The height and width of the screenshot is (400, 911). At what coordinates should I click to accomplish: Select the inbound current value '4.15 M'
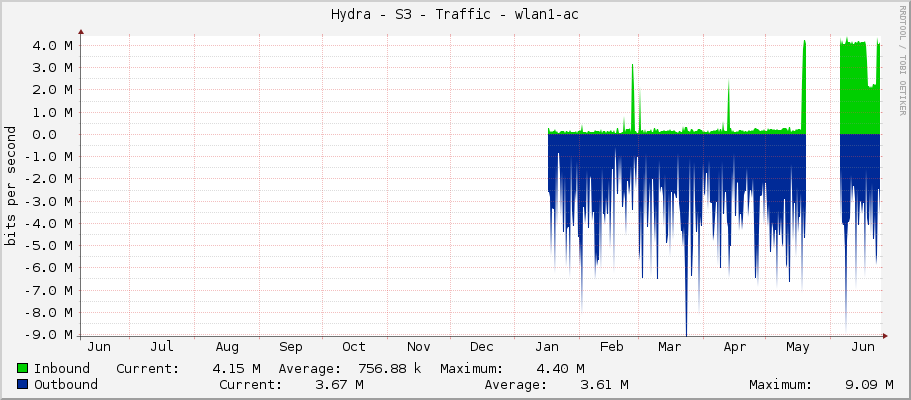point(236,368)
